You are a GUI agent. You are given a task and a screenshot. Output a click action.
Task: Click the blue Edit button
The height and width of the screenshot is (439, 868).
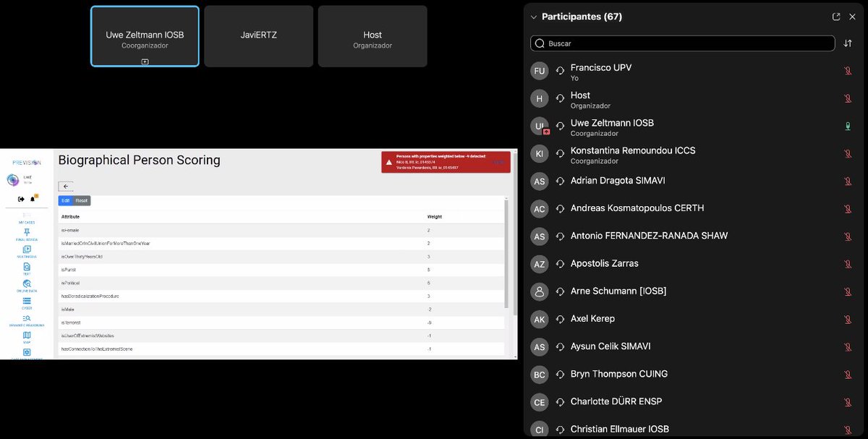(65, 200)
